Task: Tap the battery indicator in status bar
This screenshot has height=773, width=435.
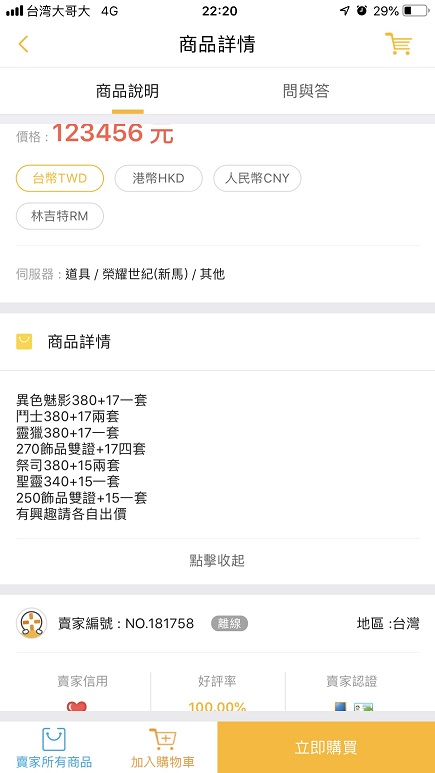Action: point(415,11)
